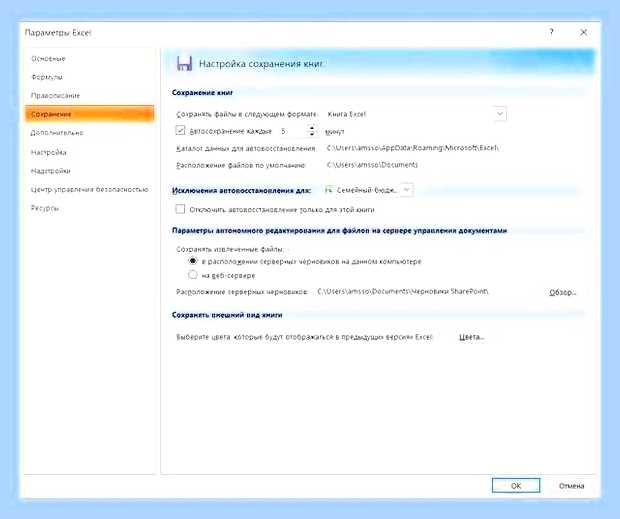620x519 pixels.
Task: Click the Сохранение книг section heading
Action: click(x=202, y=92)
